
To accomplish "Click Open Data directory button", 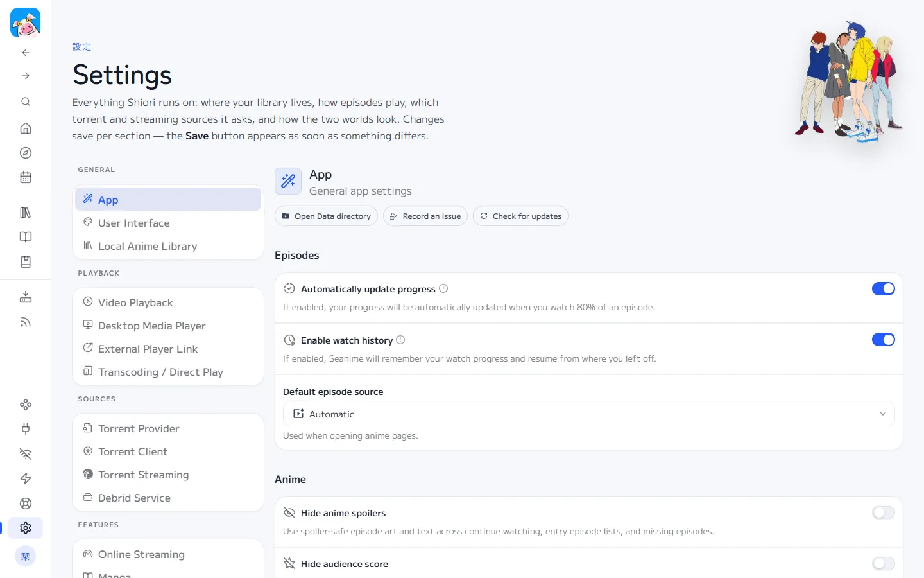I will click(326, 216).
